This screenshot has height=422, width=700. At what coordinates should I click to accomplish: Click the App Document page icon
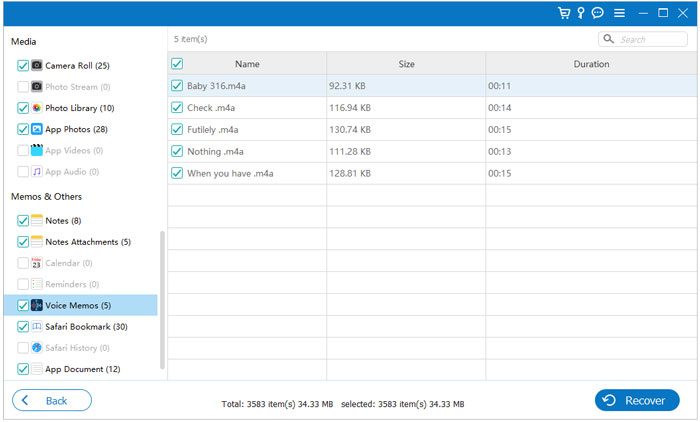(37, 369)
